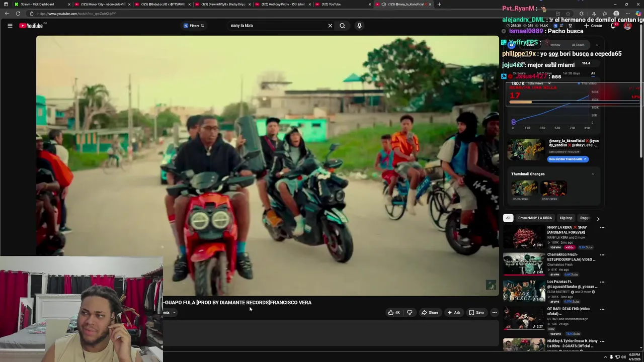
Task: Switch to 'Drewskifity8 x Blacky Drippy' tab
Action: click(223, 4)
